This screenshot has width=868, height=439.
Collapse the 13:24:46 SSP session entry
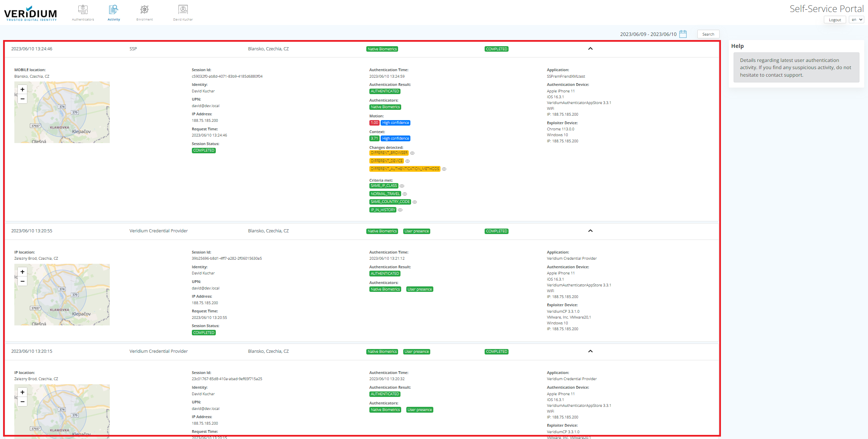click(590, 49)
